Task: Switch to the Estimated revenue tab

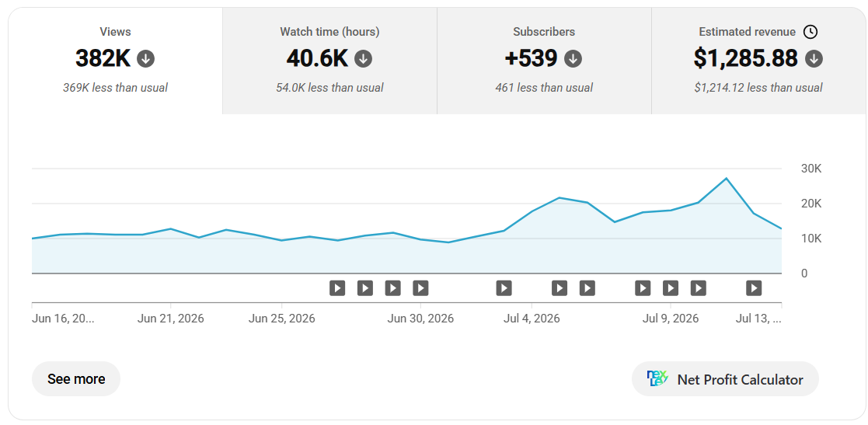Action: [758, 61]
